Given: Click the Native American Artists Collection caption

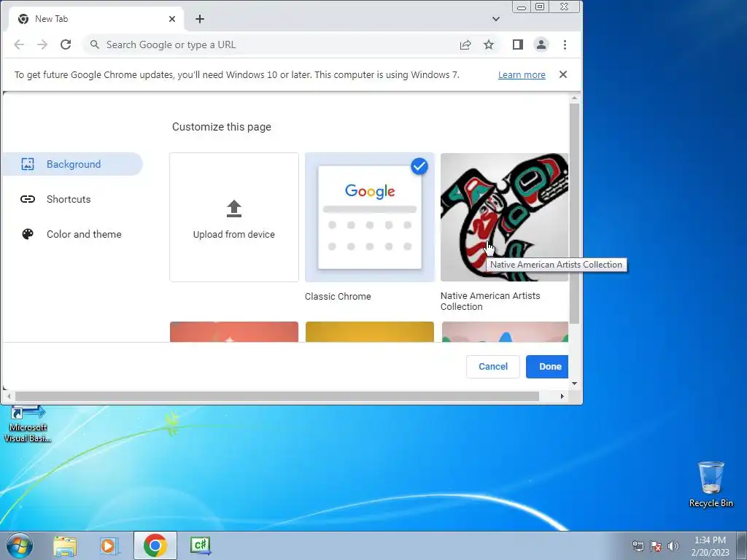Looking at the screenshot, I should (490, 301).
